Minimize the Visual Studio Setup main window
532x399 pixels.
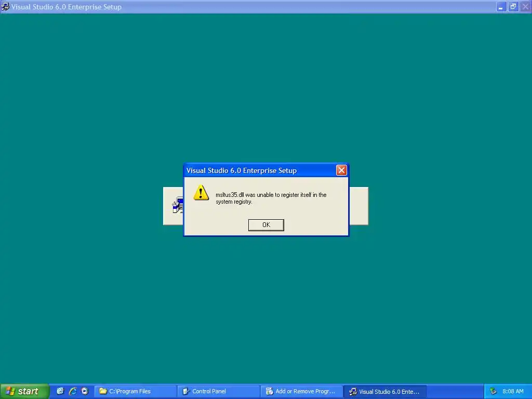click(501, 7)
